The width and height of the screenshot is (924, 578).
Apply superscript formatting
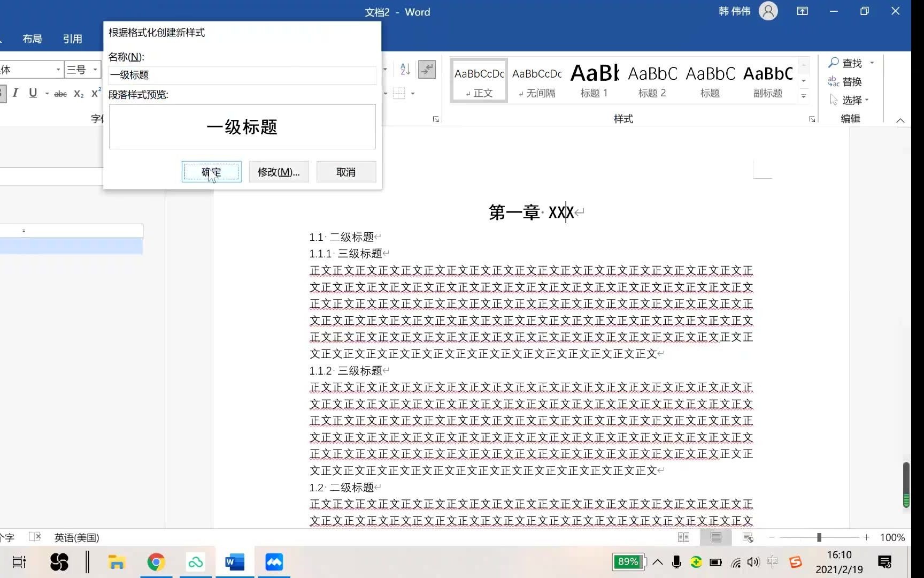pos(95,93)
